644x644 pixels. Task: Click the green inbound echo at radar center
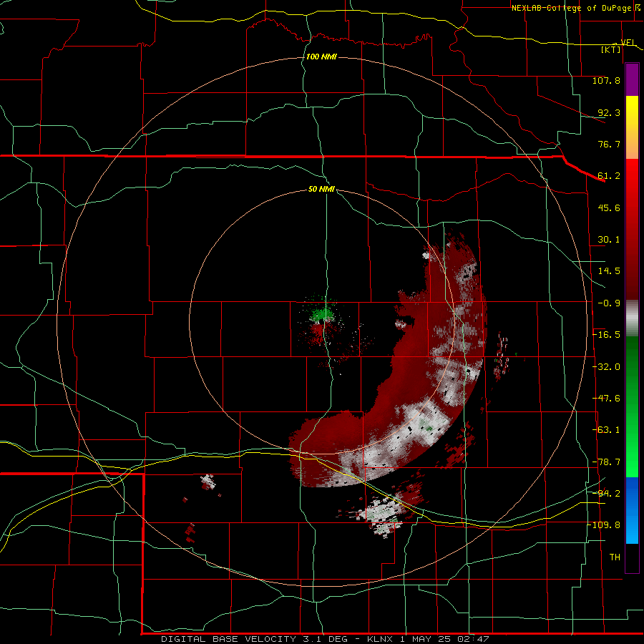point(323,314)
